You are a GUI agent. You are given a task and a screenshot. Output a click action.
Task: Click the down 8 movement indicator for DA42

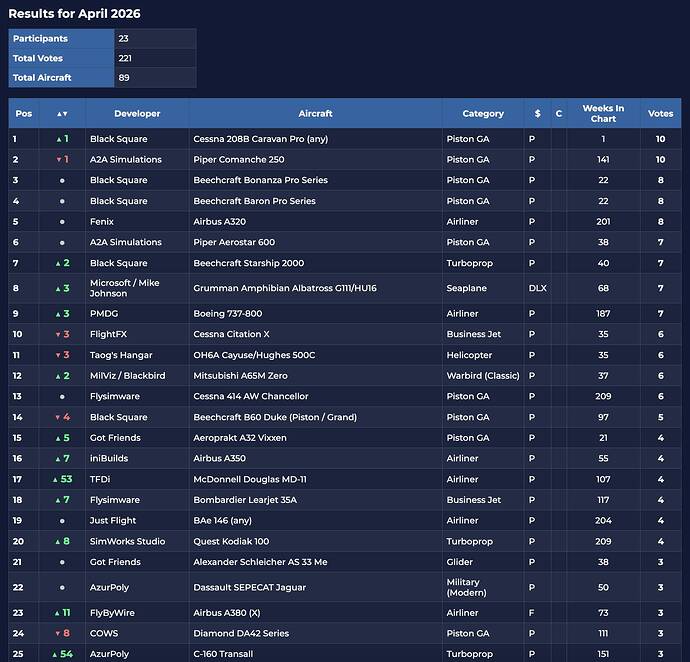pyautogui.click(x=62, y=634)
